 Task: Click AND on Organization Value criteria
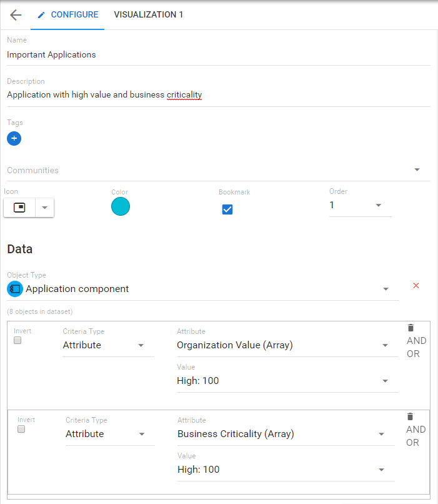(x=416, y=341)
